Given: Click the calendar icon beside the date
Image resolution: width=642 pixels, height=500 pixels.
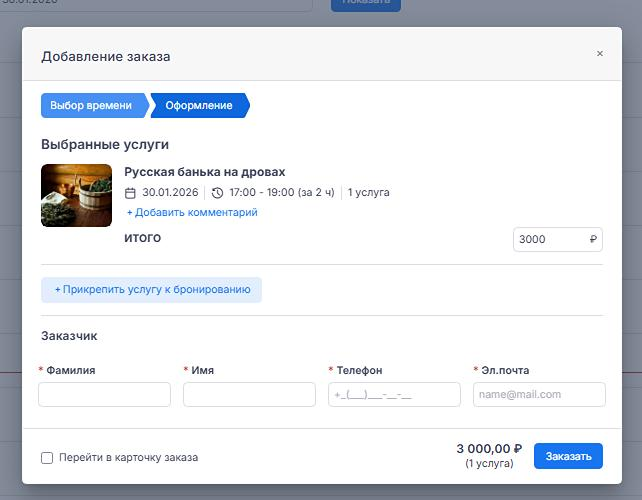Looking at the screenshot, I should (130, 193).
